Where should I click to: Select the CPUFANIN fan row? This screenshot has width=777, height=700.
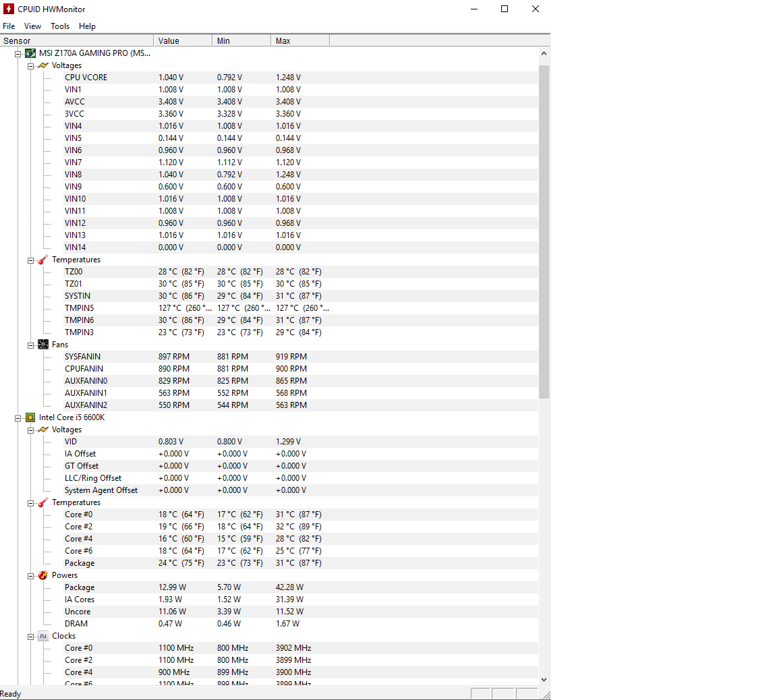[301, 369]
